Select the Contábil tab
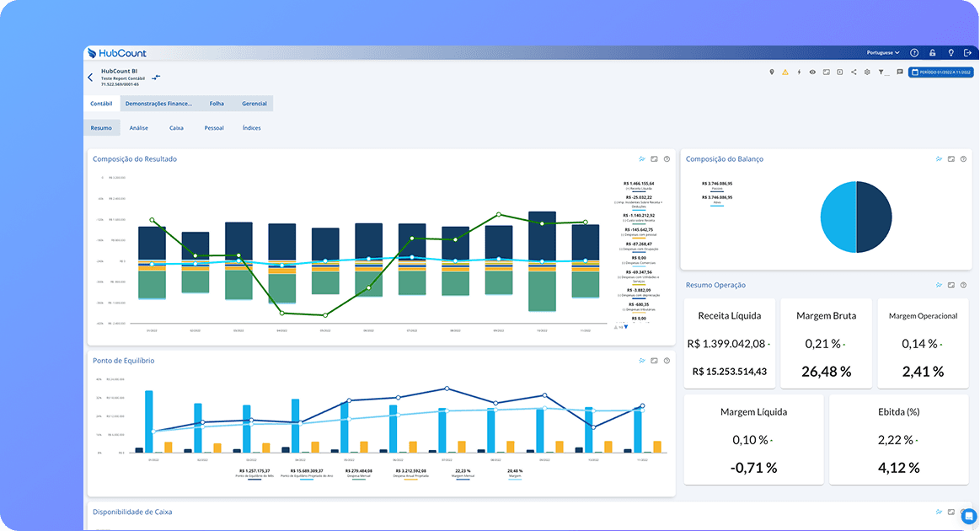The width and height of the screenshot is (980, 531). tap(101, 104)
